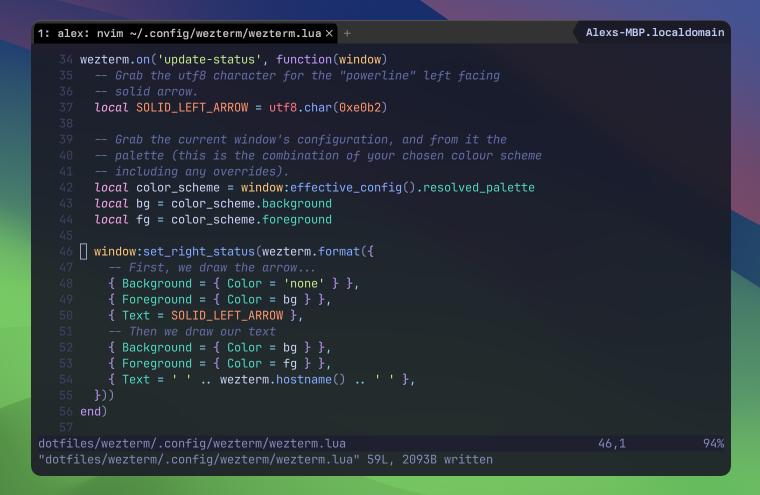
Task: Click 0xe0b2 hex value
Action: [x=360, y=108]
